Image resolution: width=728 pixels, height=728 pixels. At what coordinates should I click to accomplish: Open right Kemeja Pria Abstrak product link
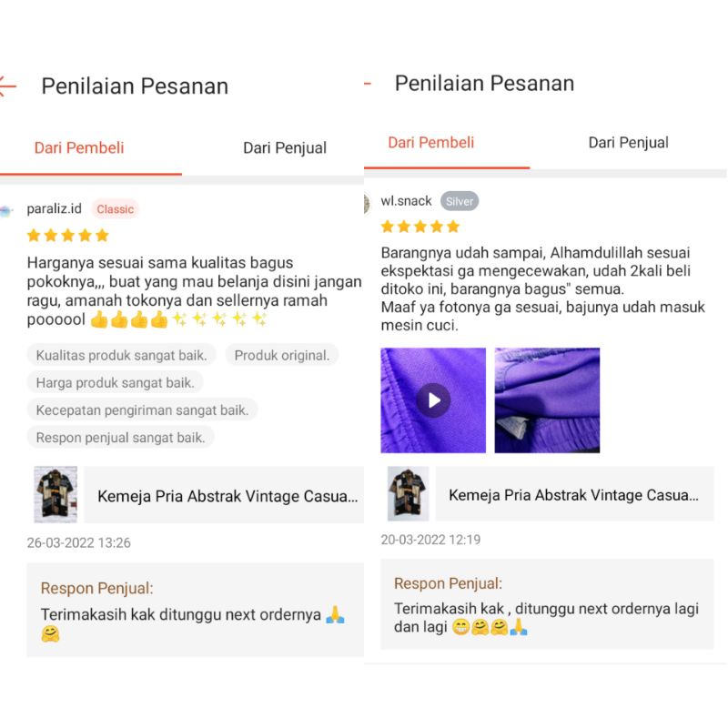coord(574,493)
